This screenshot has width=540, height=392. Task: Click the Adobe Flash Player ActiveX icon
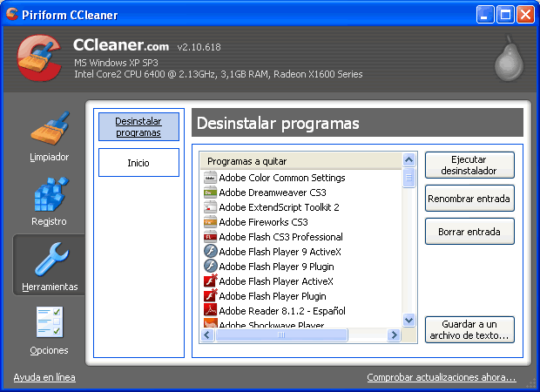(x=211, y=280)
